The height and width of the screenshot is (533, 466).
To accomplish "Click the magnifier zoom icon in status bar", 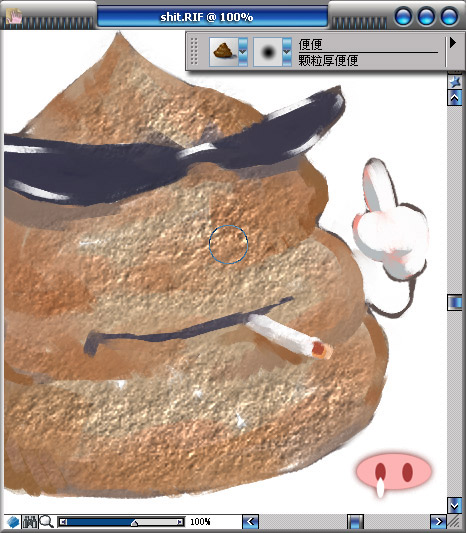I will point(46,521).
